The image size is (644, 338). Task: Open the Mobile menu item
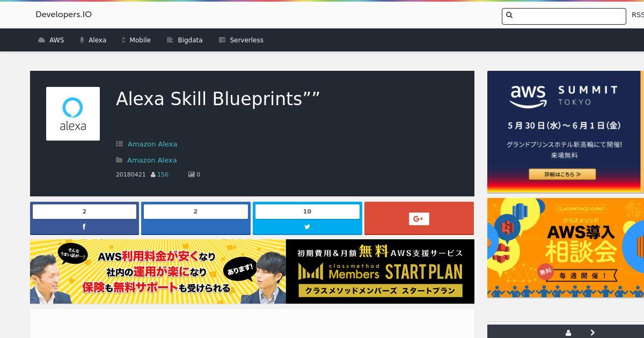[140, 40]
